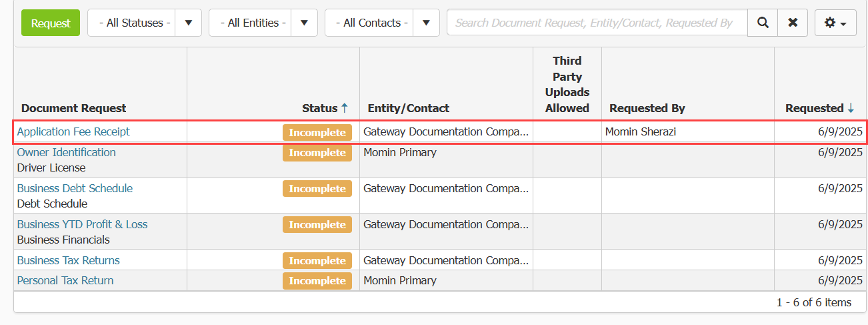Click the Document Request column header

point(73,108)
